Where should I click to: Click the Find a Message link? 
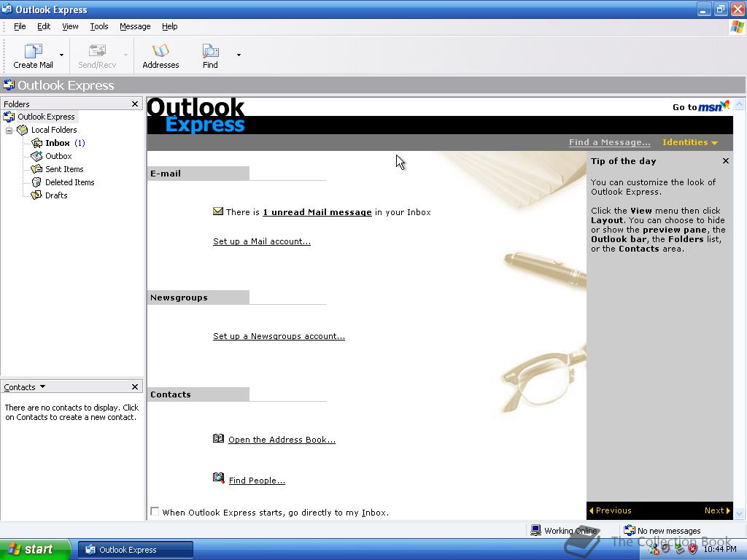pos(609,142)
